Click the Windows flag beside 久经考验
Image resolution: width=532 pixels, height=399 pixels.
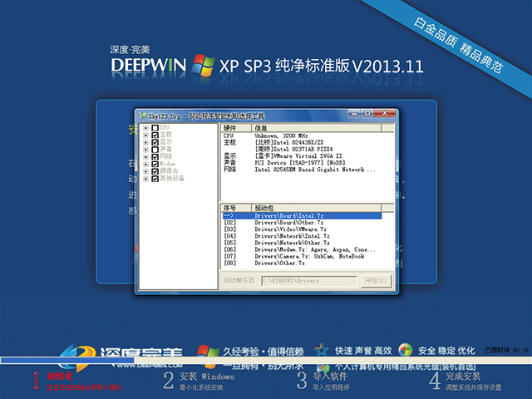(x=208, y=351)
